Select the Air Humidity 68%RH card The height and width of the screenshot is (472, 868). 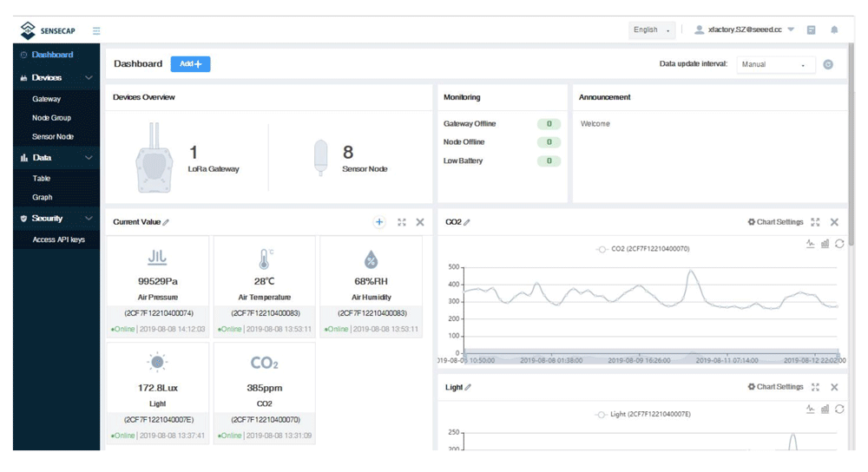[372, 286]
